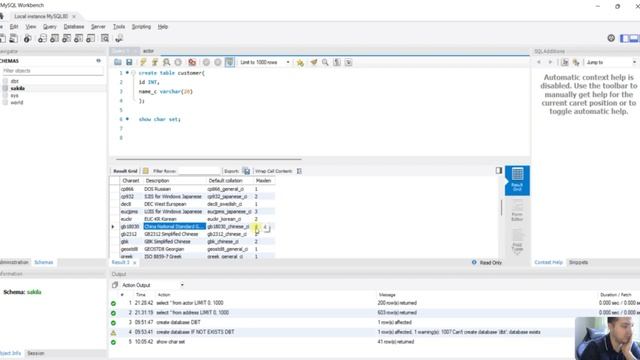
Task: Rollback the current transaction icon
Action: (x=218, y=62)
